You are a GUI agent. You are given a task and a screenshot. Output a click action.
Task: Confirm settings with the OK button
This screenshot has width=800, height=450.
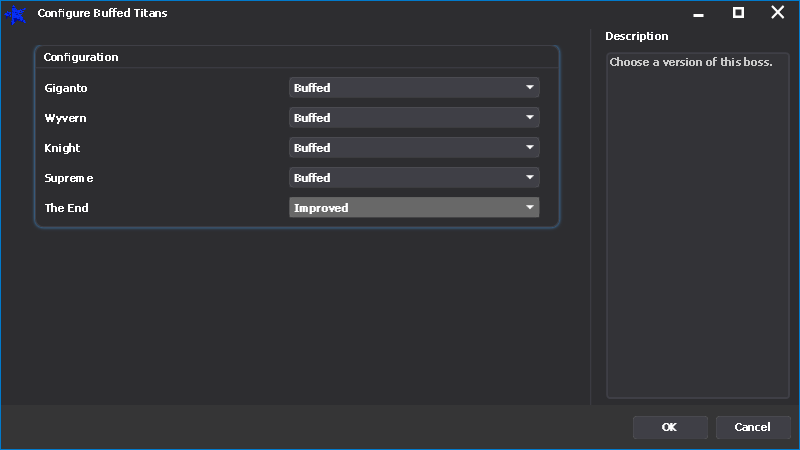pyautogui.click(x=670, y=427)
